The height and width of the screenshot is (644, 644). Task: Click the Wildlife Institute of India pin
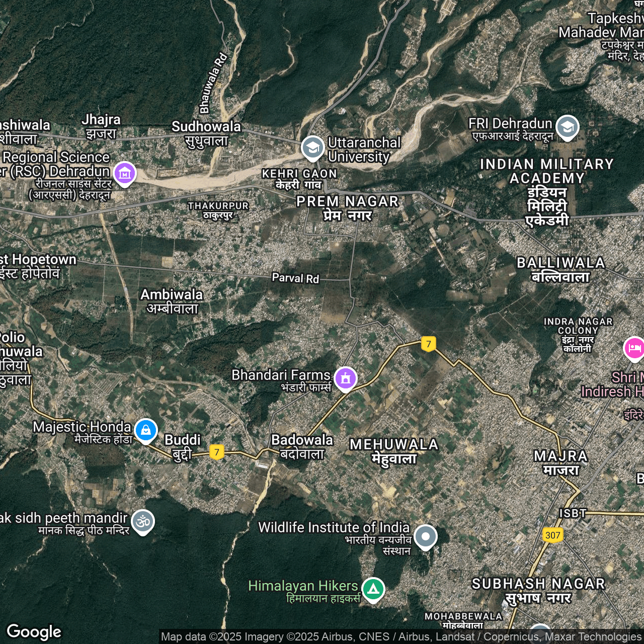coord(426,536)
